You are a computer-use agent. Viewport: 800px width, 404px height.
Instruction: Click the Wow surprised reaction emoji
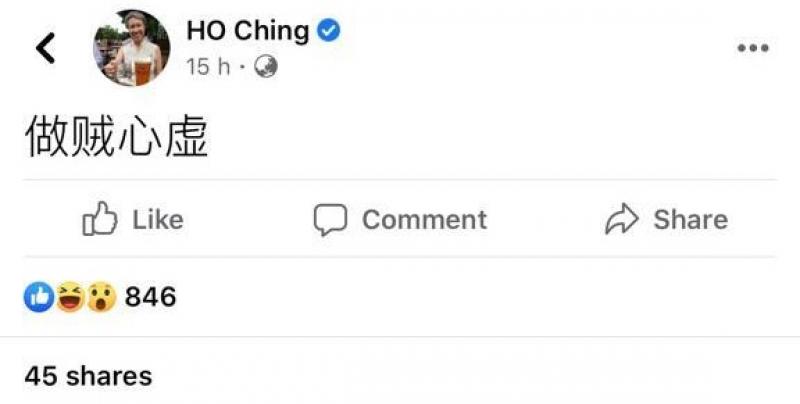(100, 296)
